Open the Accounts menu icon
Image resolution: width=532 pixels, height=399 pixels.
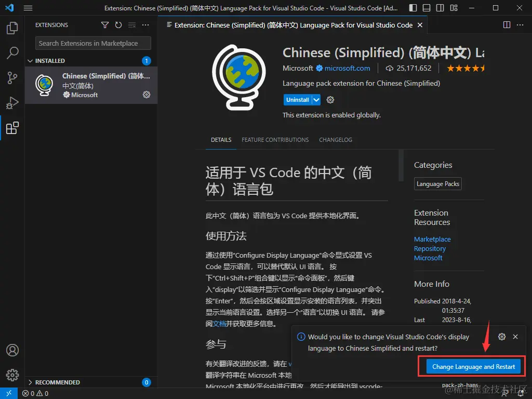pos(12,350)
